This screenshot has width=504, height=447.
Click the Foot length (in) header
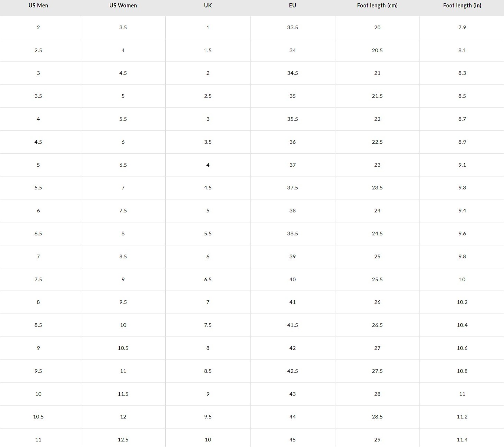(x=462, y=6)
